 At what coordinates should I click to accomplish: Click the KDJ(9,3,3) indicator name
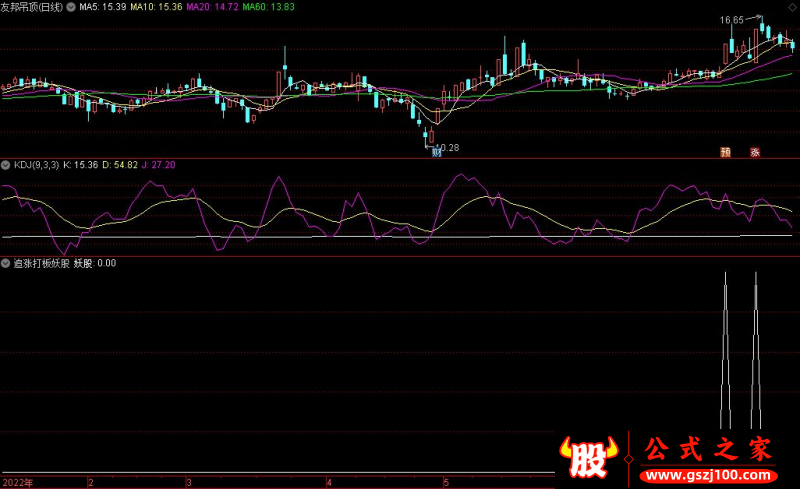click(x=36, y=165)
